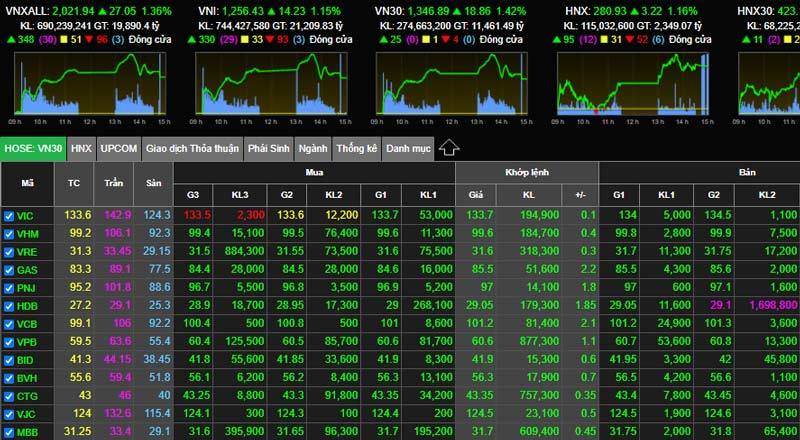Click the VHM stock symbol
The image size is (800, 440).
[29, 233]
